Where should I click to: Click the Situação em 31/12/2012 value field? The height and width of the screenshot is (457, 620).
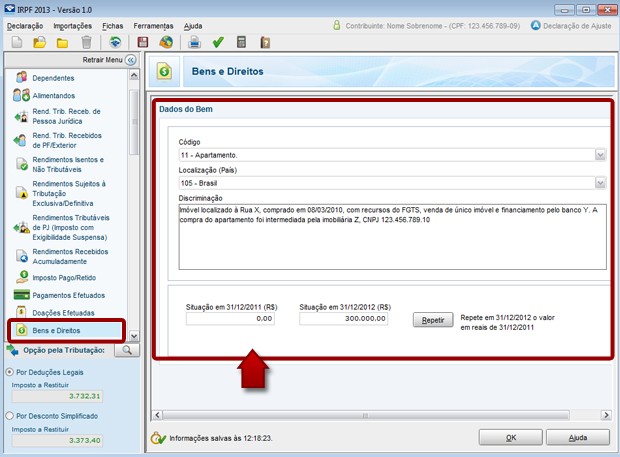(344, 319)
